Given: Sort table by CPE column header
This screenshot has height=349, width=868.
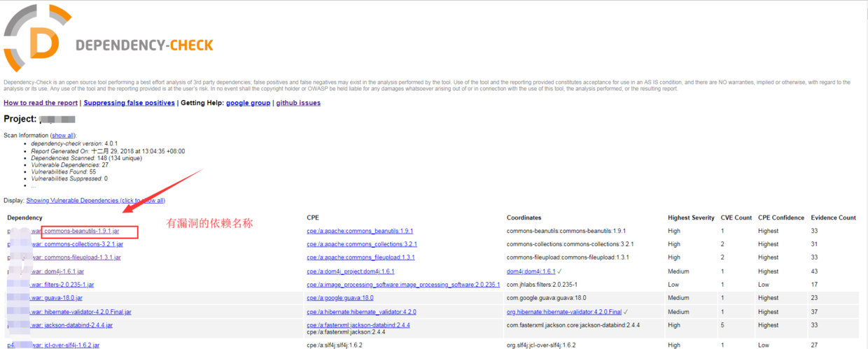Looking at the screenshot, I should click(312, 218).
